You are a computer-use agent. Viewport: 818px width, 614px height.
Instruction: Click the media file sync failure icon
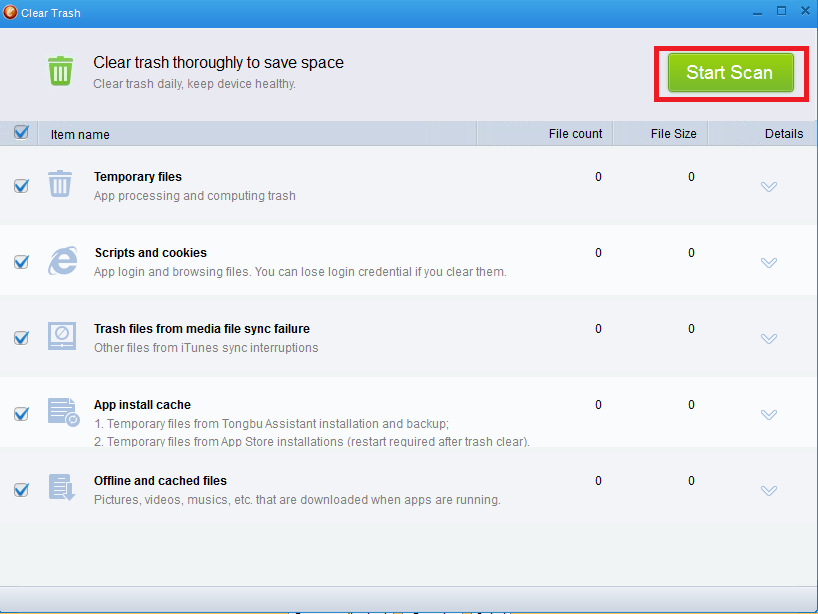pyautogui.click(x=62, y=336)
